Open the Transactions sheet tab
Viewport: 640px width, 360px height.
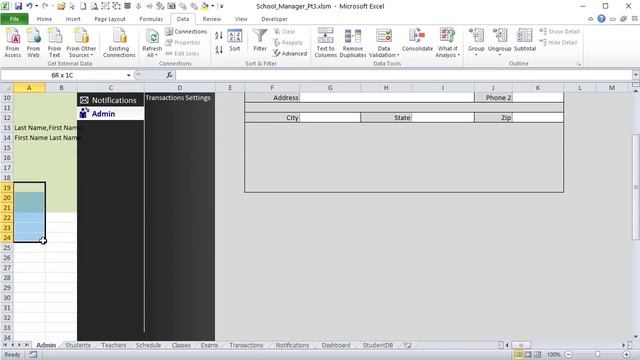pyautogui.click(x=246, y=345)
